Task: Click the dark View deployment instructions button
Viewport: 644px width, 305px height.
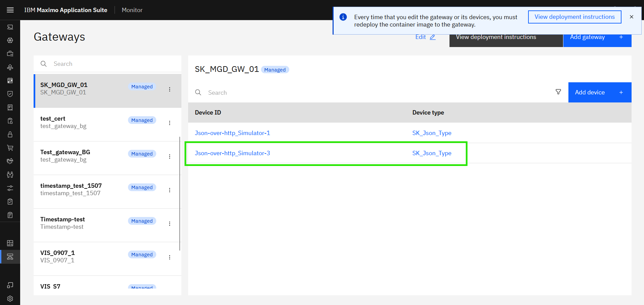Action: [506, 40]
